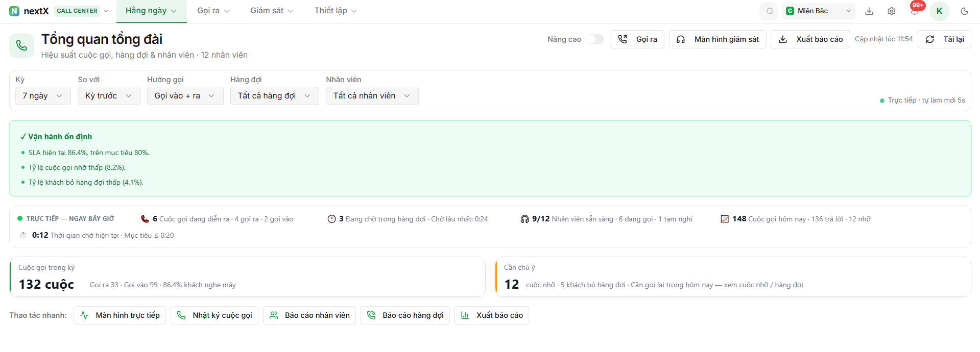Open Màn hình giám sát
Screen dimensions: 980x352
pos(718,39)
